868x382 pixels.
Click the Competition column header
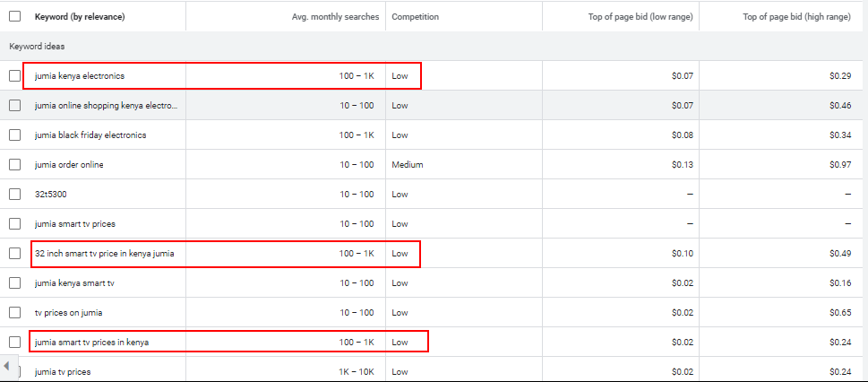[x=415, y=17]
